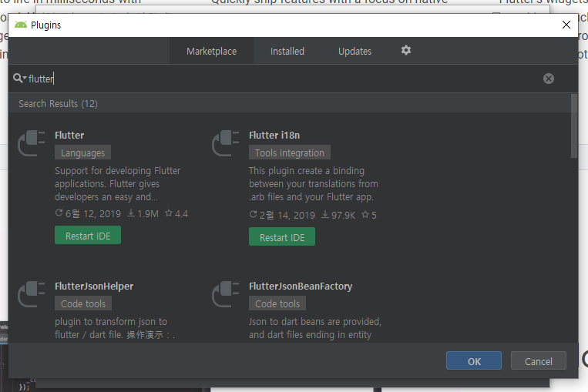Click the FlutterJsonBeanFactory plugin icon
Screen dimensions: 588x392
click(x=226, y=294)
